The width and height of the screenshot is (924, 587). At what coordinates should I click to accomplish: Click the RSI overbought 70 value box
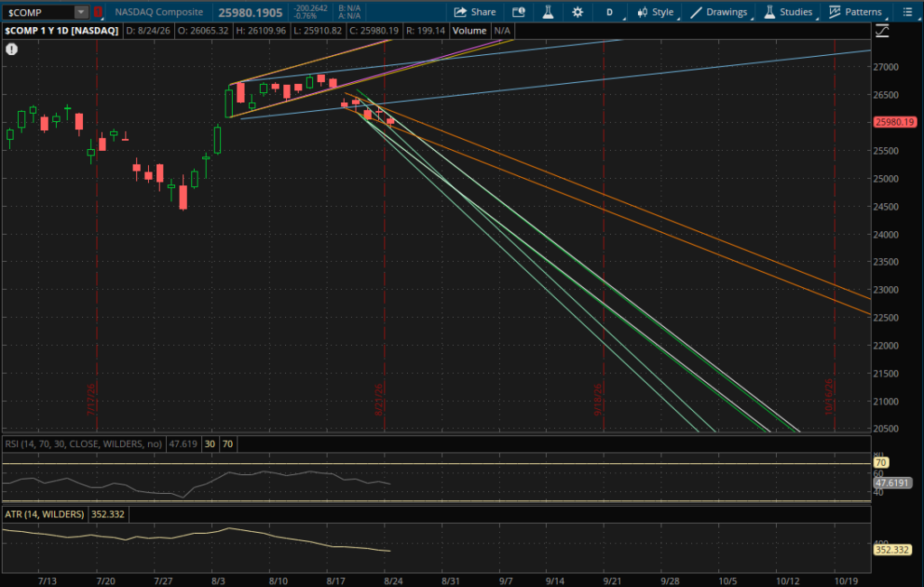[227, 443]
